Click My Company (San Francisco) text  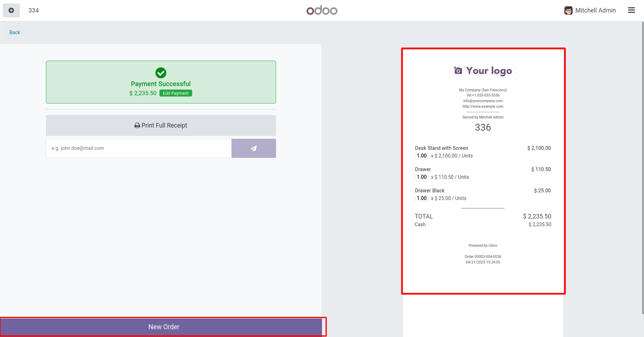point(483,90)
